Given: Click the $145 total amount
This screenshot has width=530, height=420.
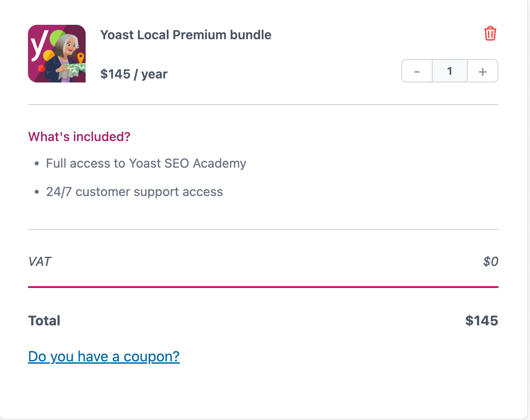Looking at the screenshot, I should tap(481, 321).
